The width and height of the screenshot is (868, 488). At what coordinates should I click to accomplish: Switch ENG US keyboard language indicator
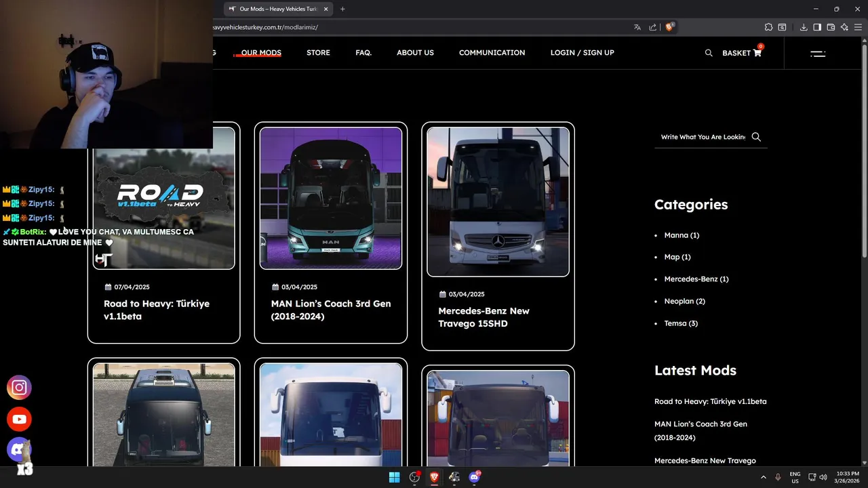[x=795, y=477]
